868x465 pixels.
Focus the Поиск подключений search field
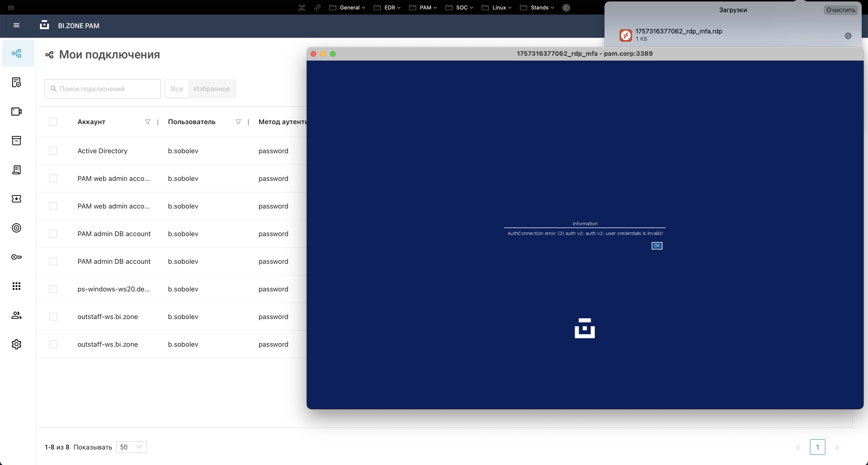(x=103, y=89)
